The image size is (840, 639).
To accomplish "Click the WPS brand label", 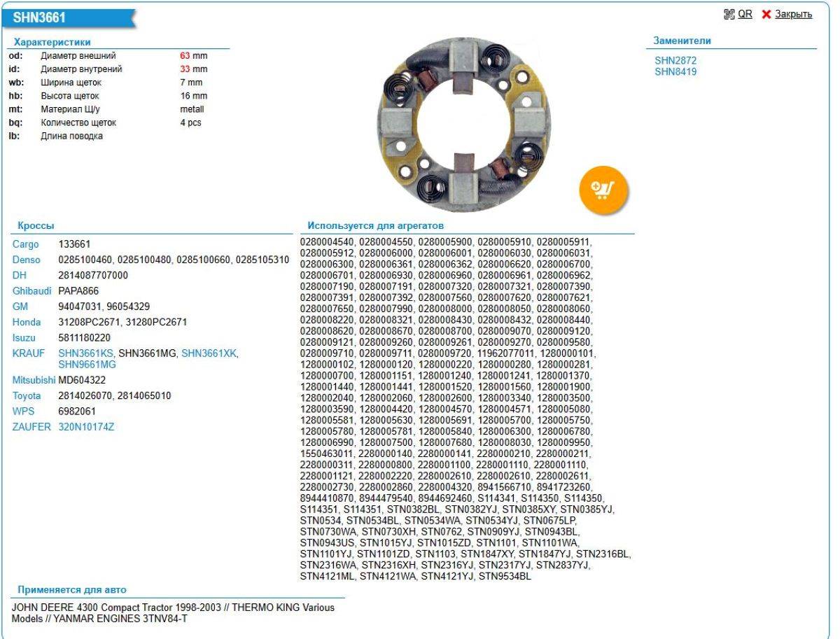I will [x=22, y=411].
